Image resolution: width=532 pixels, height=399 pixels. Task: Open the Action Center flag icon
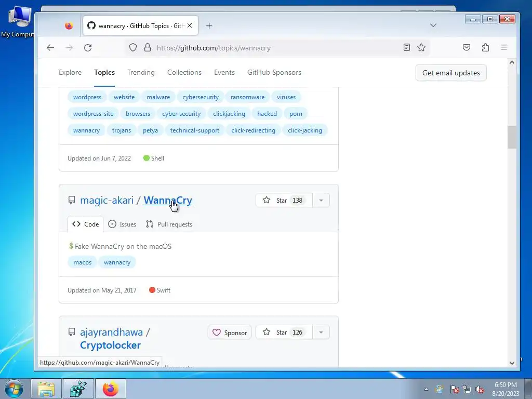point(455,389)
